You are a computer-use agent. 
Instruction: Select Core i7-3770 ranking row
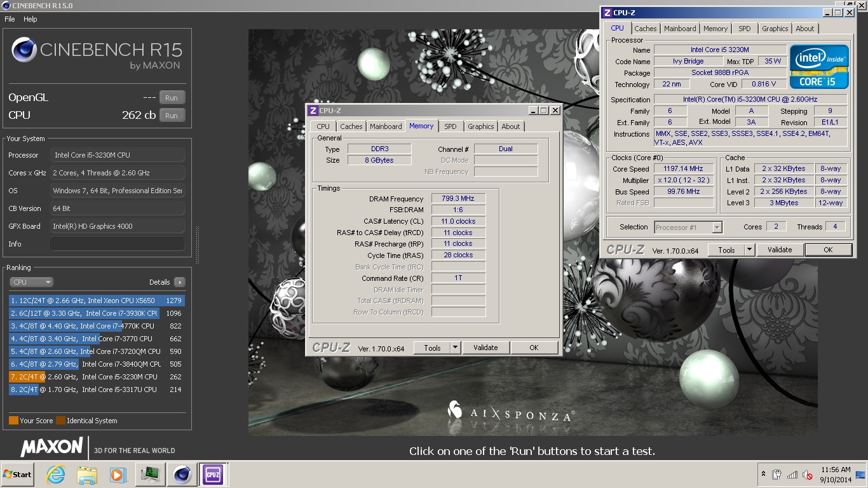[97, 339]
